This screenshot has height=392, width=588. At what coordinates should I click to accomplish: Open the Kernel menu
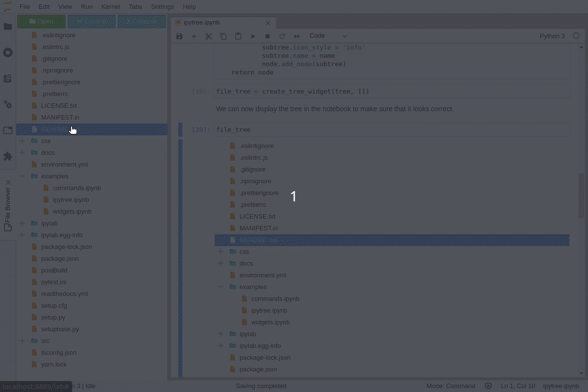tap(111, 6)
